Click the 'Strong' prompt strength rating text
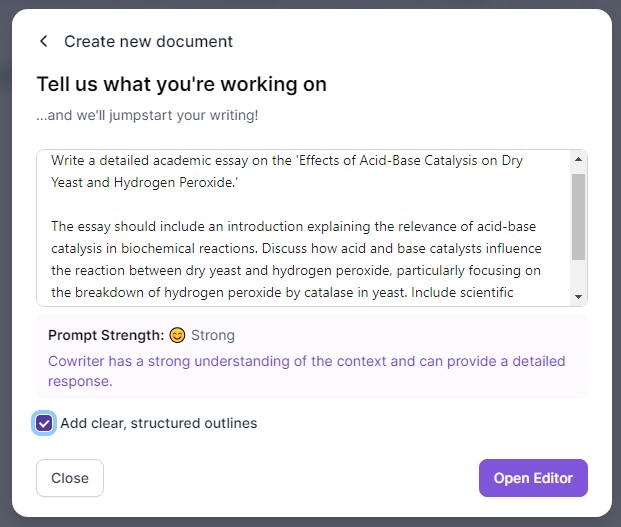 tap(213, 335)
